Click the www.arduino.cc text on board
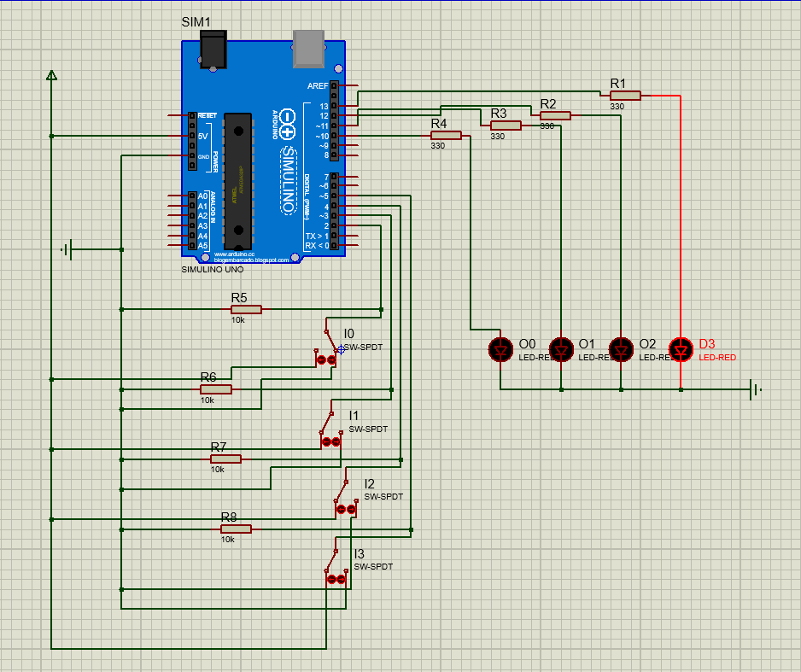801x672 pixels. click(x=235, y=254)
